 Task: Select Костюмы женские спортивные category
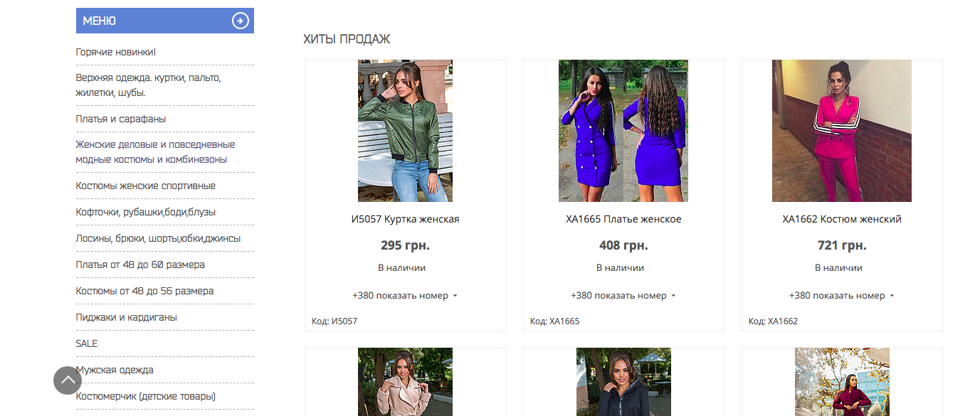click(146, 186)
